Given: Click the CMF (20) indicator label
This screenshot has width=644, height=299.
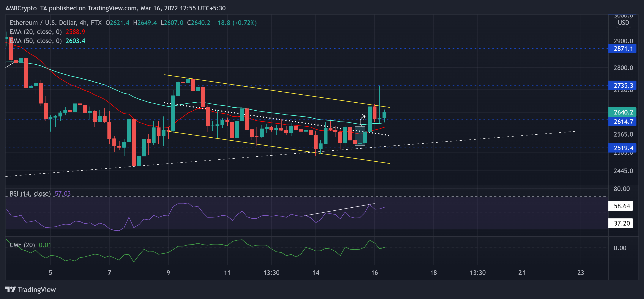Looking at the screenshot, I should pos(22,245).
